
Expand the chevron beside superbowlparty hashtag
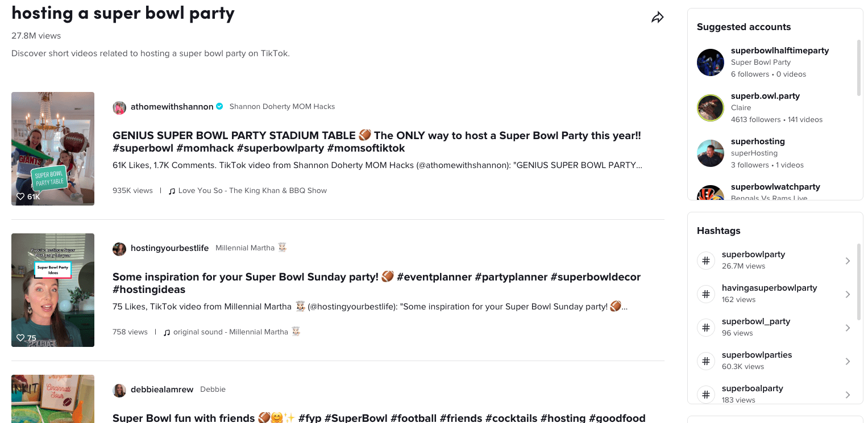(x=848, y=260)
